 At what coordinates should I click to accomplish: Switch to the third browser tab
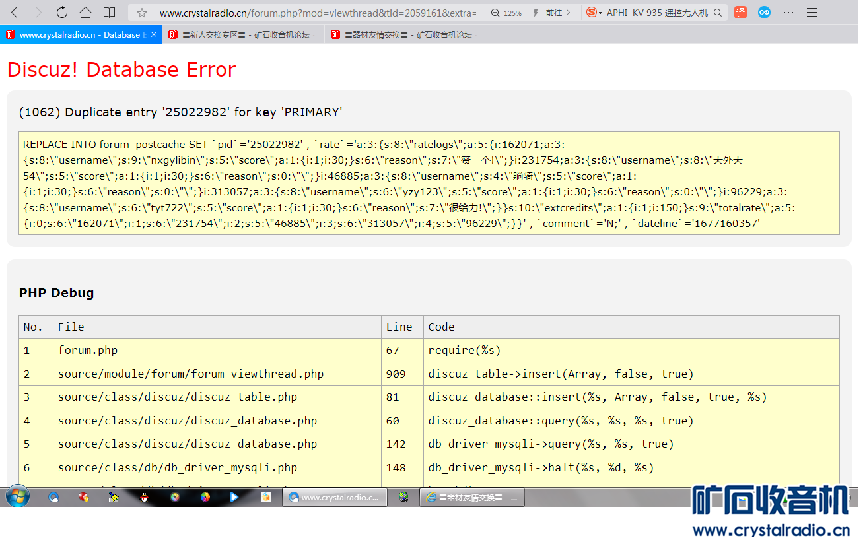tap(410, 35)
